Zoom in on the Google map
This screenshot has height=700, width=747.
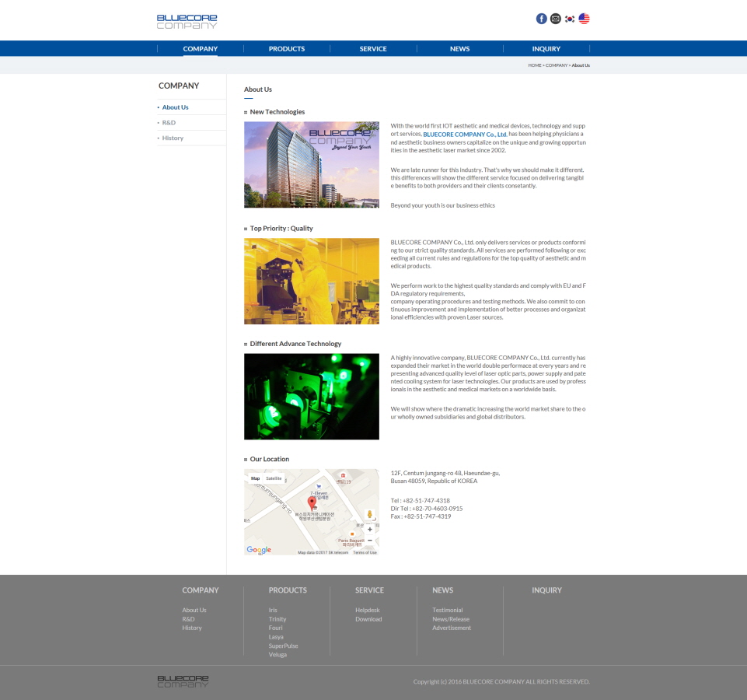click(x=370, y=530)
